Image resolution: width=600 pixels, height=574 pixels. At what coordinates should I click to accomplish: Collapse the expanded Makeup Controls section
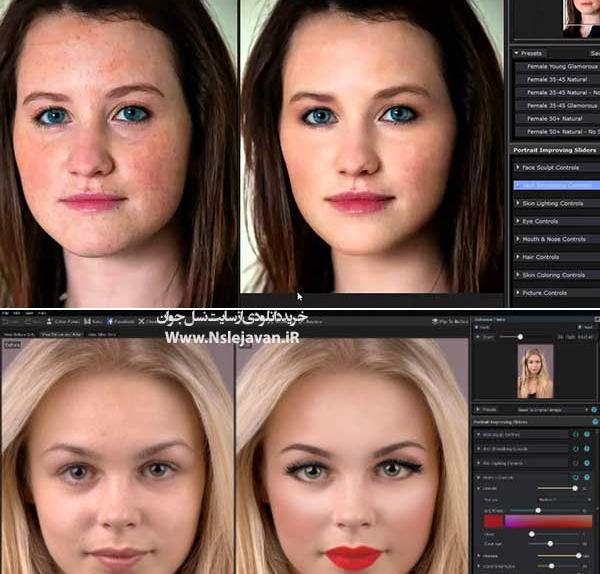[x=478, y=477]
